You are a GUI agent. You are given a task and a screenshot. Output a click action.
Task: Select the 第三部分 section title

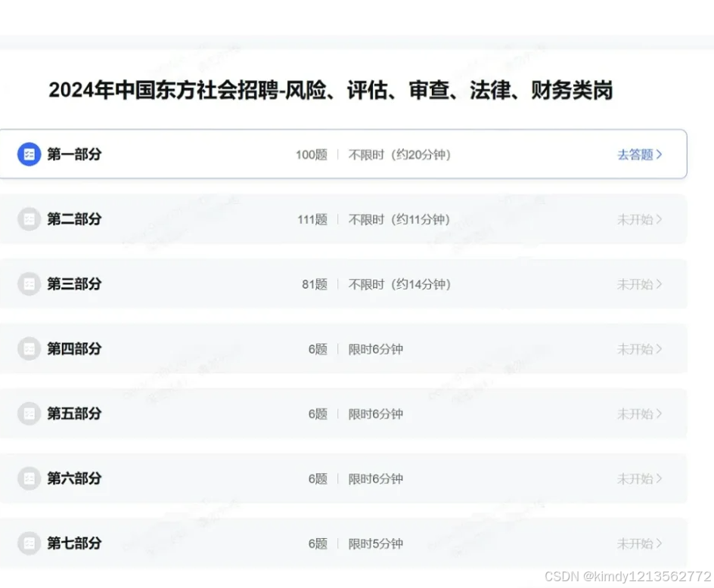(74, 284)
